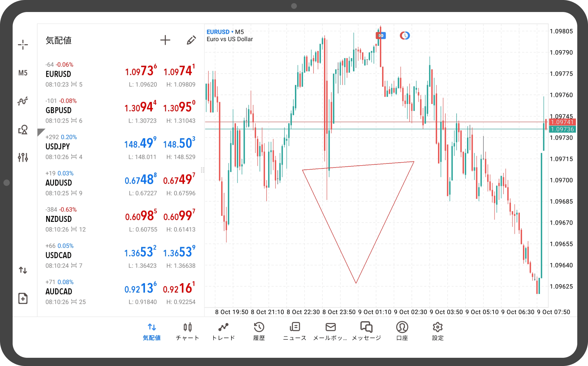The width and height of the screenshot is (588, 366).
Task: Tap USDJPY ask price 148.503
Action: click(179, 143)
